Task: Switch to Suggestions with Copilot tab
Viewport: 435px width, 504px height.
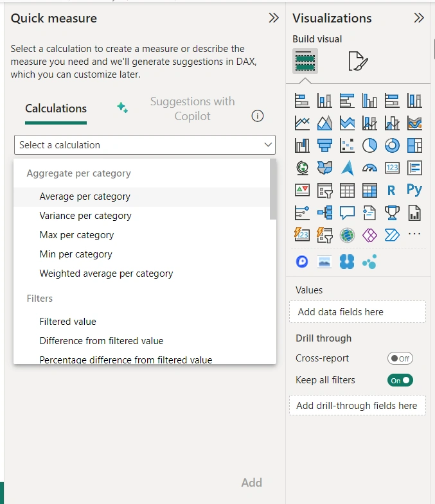Action: [x=192, y=109]
